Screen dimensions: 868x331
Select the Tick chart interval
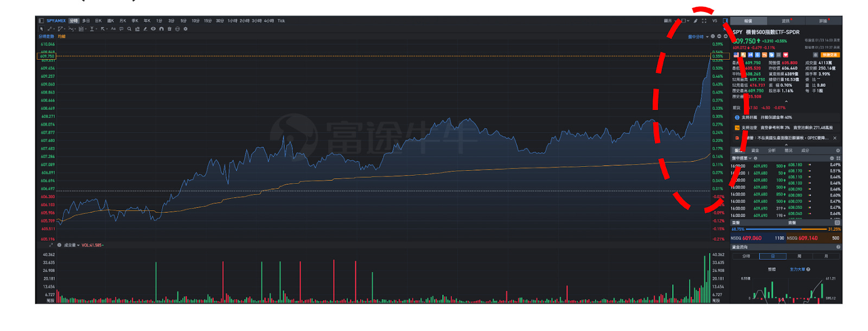(281, 21)
